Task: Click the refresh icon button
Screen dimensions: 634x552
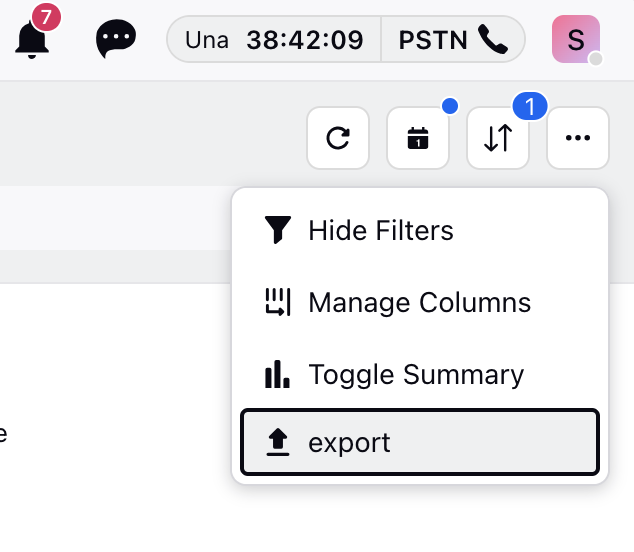Action: 338,138
